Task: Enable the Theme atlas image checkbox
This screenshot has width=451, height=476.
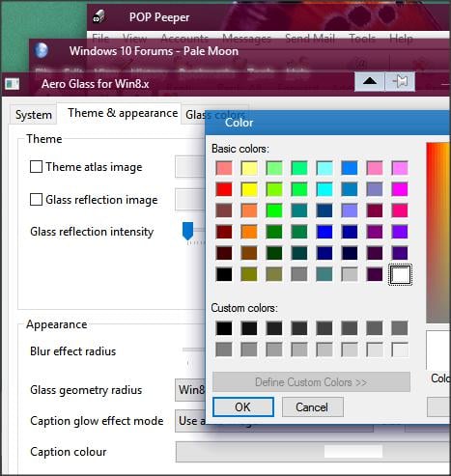Action: pos(36,167)
